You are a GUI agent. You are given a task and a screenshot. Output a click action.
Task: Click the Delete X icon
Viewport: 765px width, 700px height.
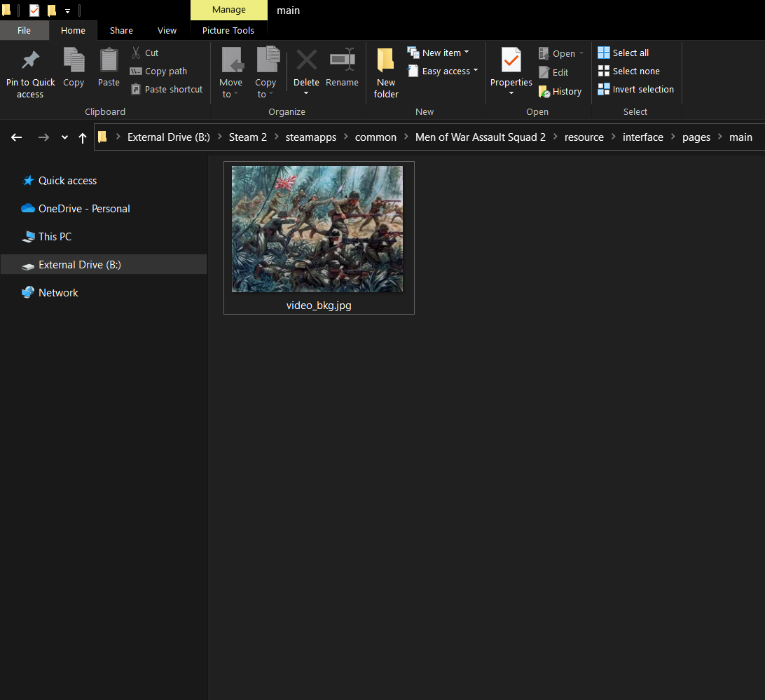(306, 60)
